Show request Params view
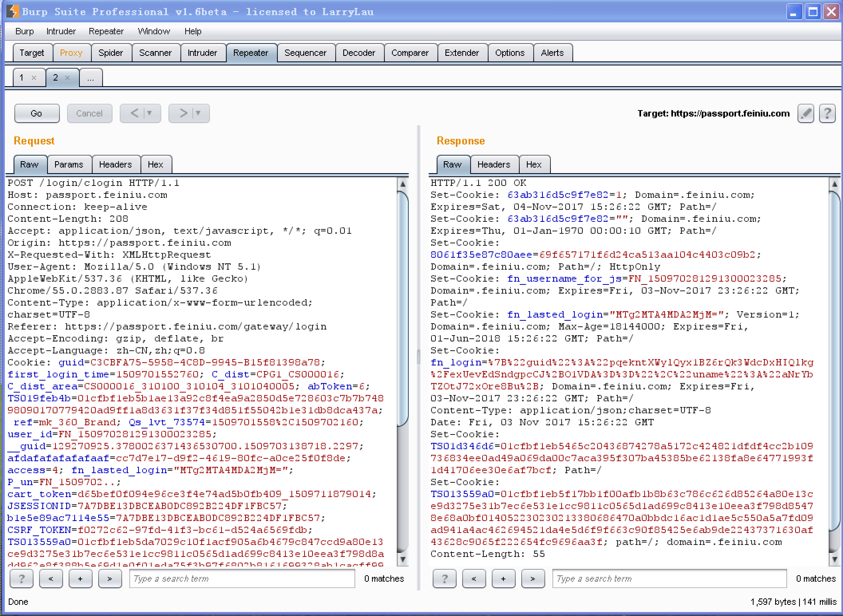The width and height of the screenshot is (843, 616). click(x=69, y=164)
